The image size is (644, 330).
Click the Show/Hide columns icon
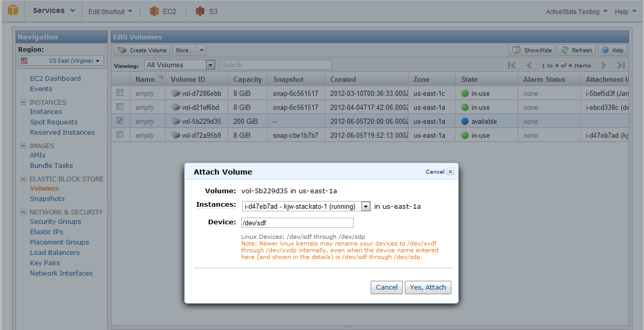[x=516, y=50]
